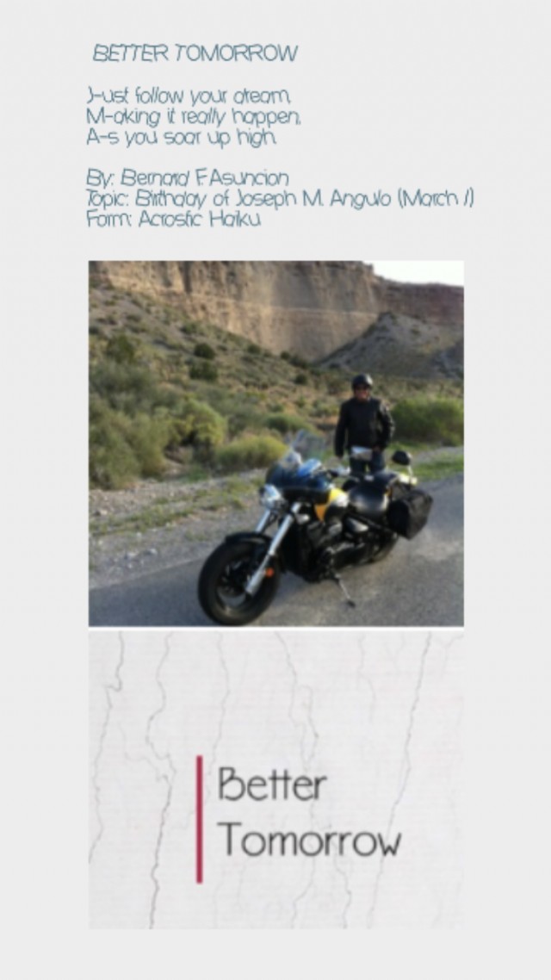Select the line "Making it really happen"
Image resolution: width=551 pixels, height=980 pixels.
pyautogui.click(x=194, y=116)
